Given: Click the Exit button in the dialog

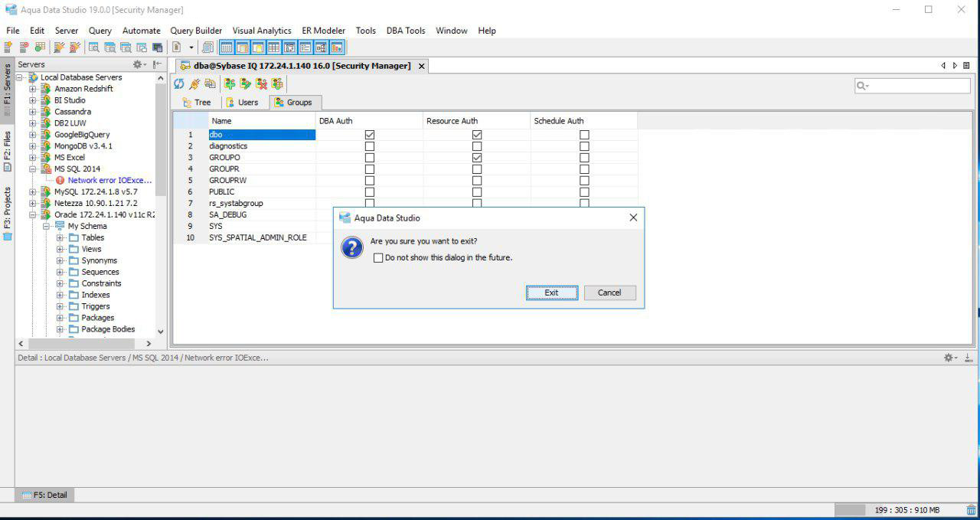Looking at the screenshot, I should 552,293.
